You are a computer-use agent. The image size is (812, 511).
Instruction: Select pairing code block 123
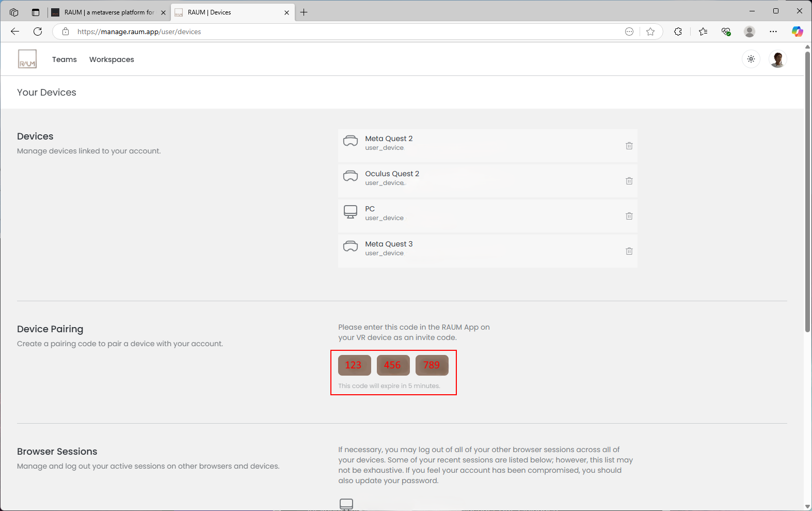[x=354, y=365]
